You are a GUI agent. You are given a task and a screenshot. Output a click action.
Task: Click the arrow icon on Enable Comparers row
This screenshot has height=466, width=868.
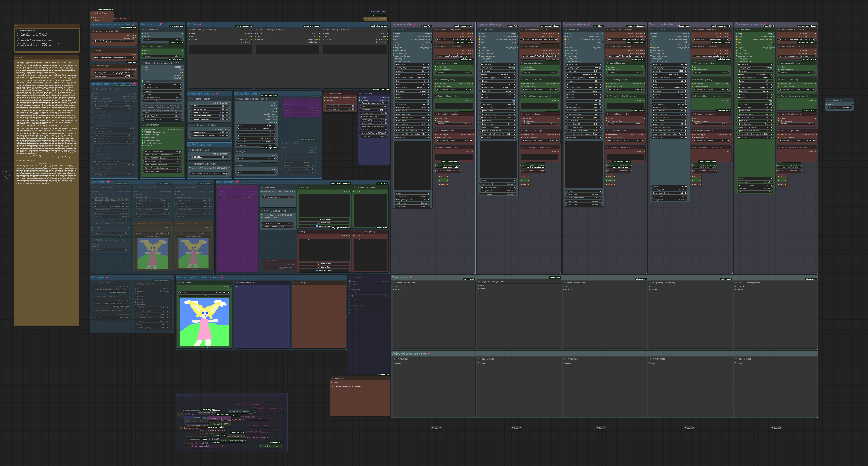click(x=227, y=132)
